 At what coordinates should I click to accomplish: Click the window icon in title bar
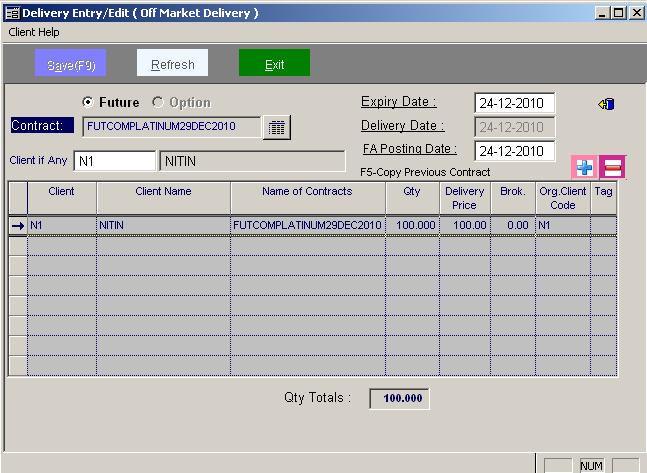(x=11, y=12)
